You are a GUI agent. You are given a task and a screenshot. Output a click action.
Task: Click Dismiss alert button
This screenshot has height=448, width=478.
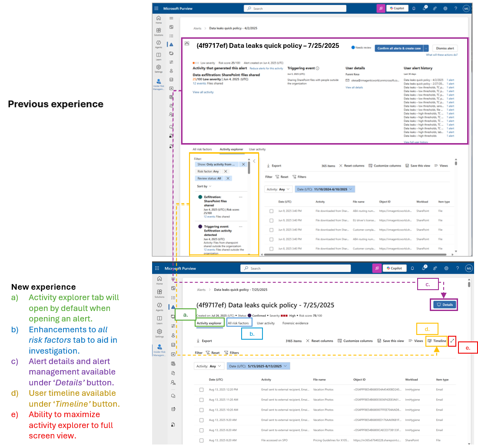click(x=445, y=48)
